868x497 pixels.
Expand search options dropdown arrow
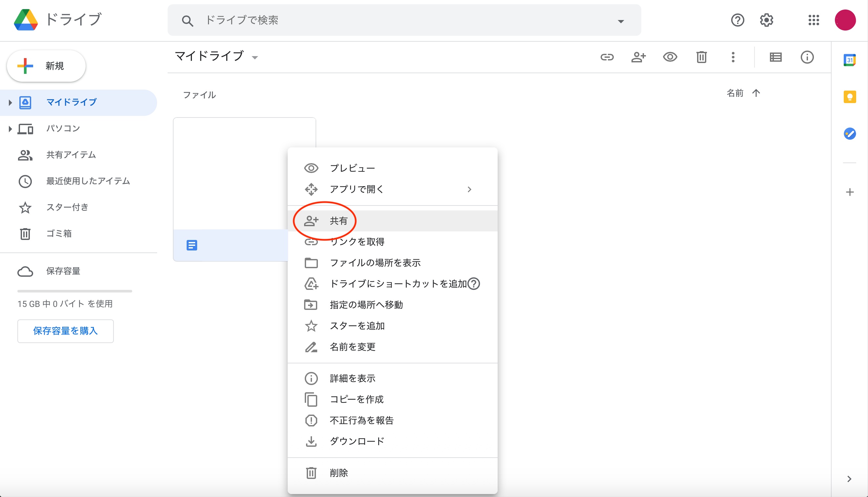click(621, 21)
